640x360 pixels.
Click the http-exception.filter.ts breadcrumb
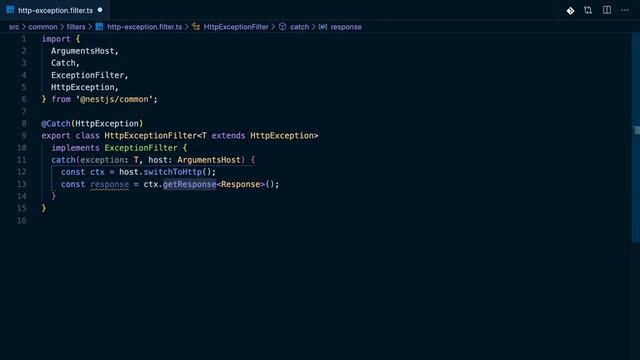tap(144, 27)
